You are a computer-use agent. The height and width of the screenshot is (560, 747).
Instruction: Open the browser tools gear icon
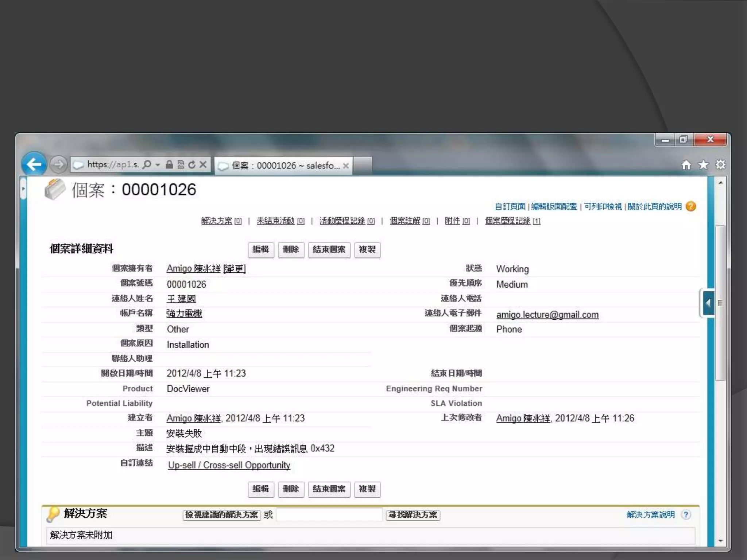[720, 165]
